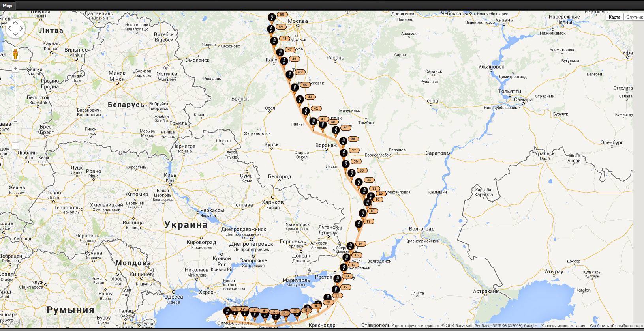Select the black pin for point 16
644x331 pixels.
(350, 246)
